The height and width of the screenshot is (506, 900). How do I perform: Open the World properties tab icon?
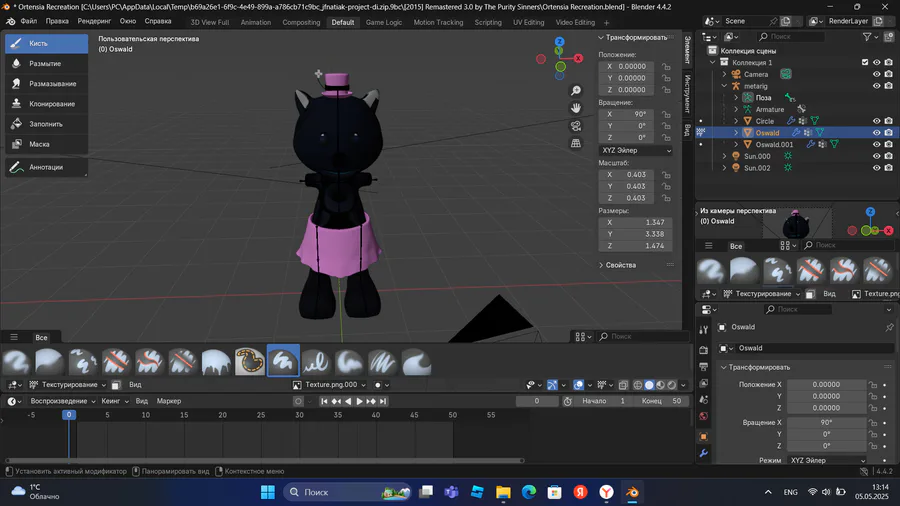point(704,416)
